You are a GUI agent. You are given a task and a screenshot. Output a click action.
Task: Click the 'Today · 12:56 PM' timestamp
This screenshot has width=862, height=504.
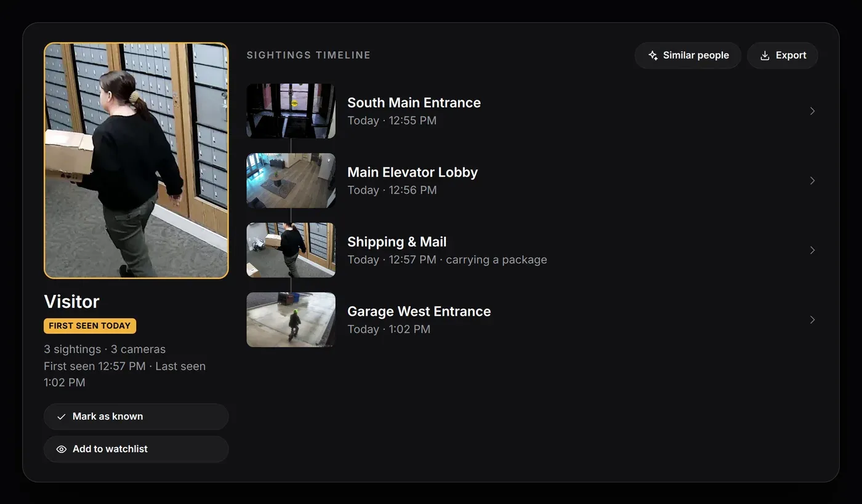coord(392,190)
